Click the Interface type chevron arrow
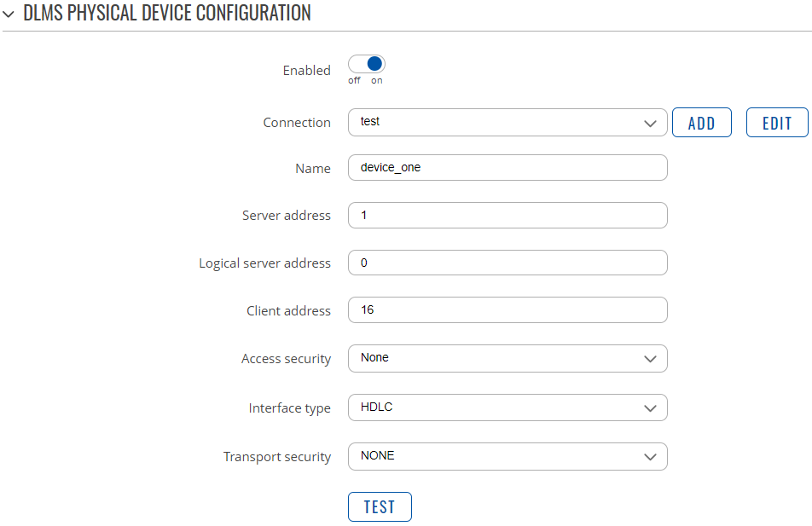The height and width of the screenshot is (526, 812). [x=651, y=408]
